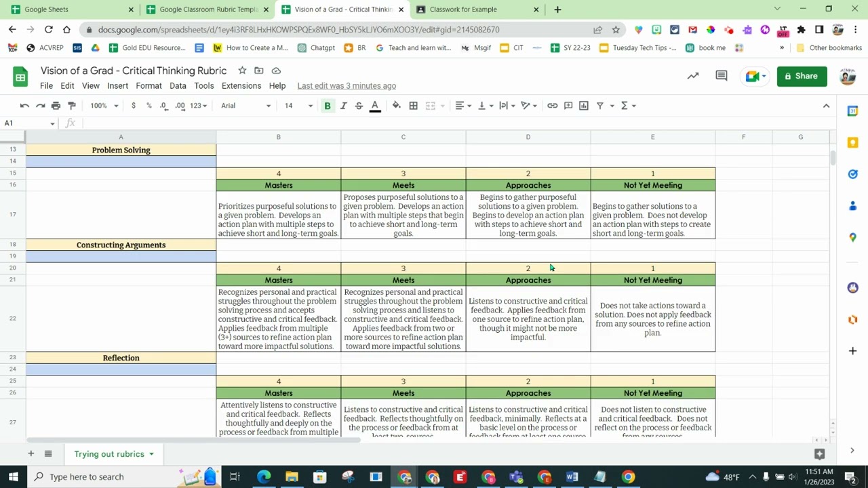Toggle italic formatting
The image size is (868, 488).
(x=343, y=106)
